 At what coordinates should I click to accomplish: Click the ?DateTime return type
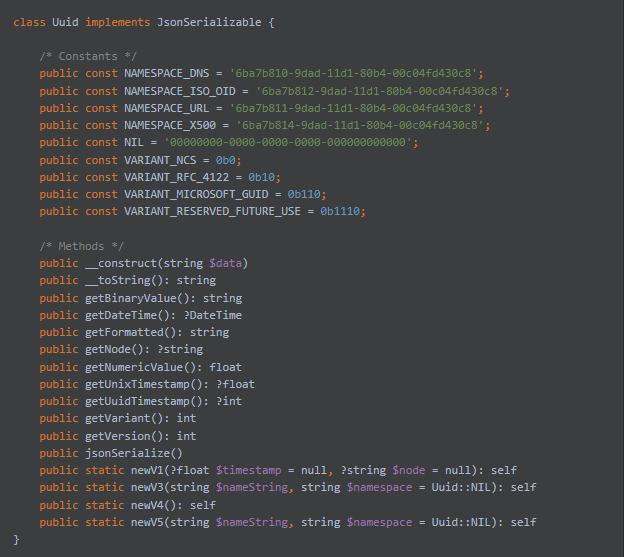212,316
